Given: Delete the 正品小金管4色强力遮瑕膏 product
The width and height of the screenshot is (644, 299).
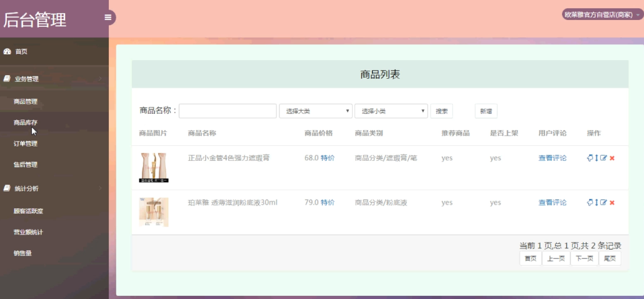Looking at the screenshot, I should click(x=612, y=158).
